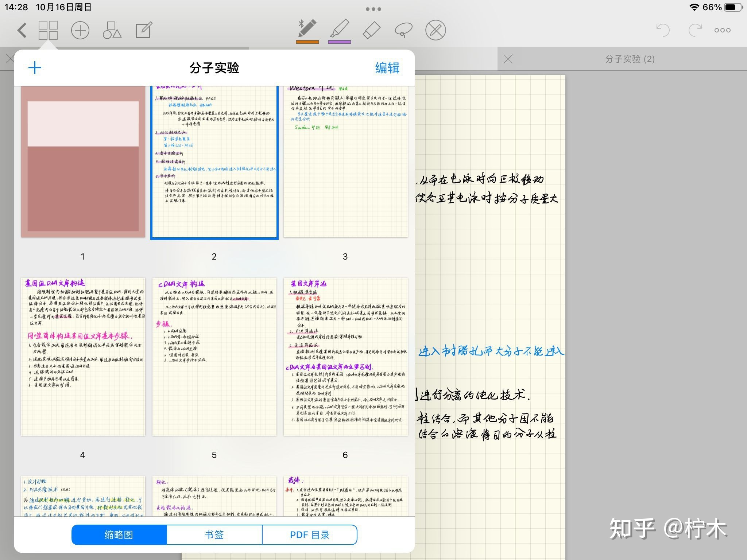Open the three-dot more options menu
747x560 pixels.
coord(722,30)
